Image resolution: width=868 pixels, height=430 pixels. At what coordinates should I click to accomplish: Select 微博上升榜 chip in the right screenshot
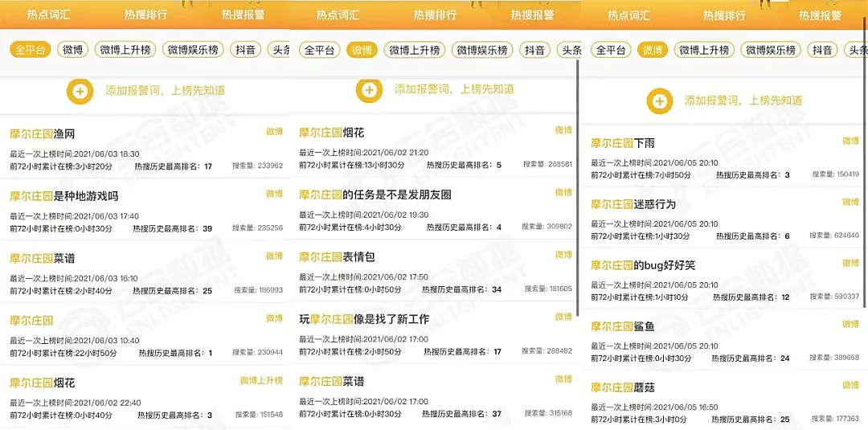[705, 51]
